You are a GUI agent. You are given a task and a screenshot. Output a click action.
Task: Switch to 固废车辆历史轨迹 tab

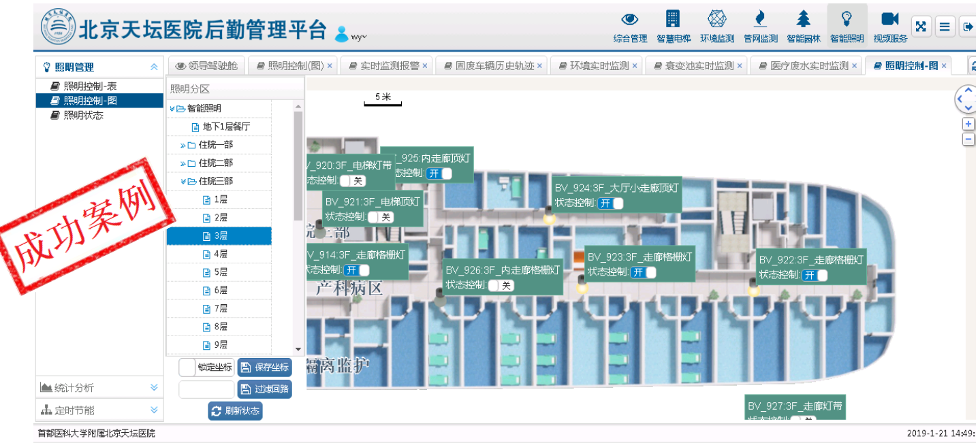coord(494,66)
